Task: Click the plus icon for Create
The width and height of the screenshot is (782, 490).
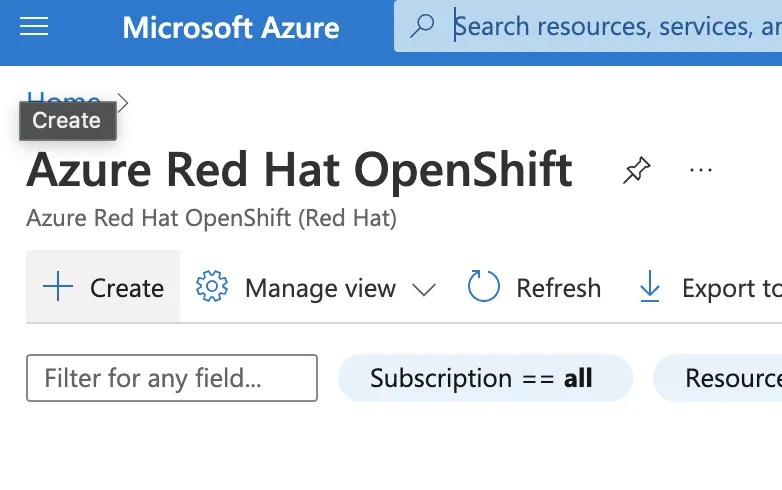Action: click(59, 288)
